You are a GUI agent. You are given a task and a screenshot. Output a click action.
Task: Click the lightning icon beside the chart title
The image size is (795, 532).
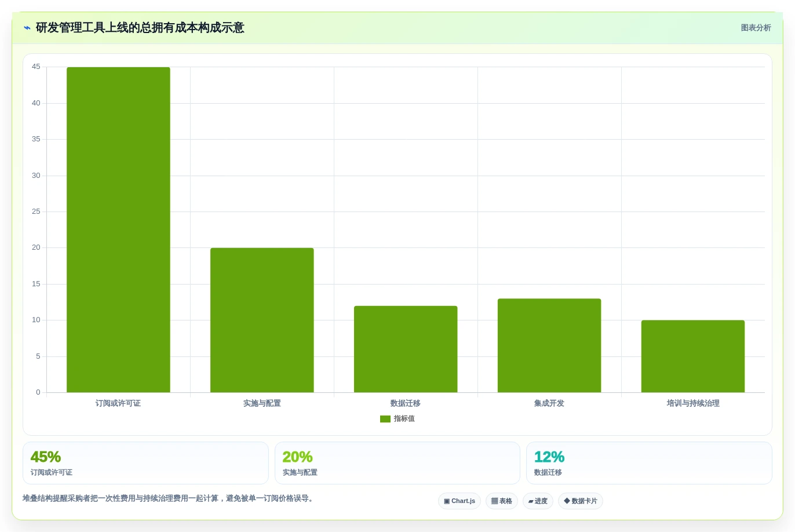click(27, 28)
